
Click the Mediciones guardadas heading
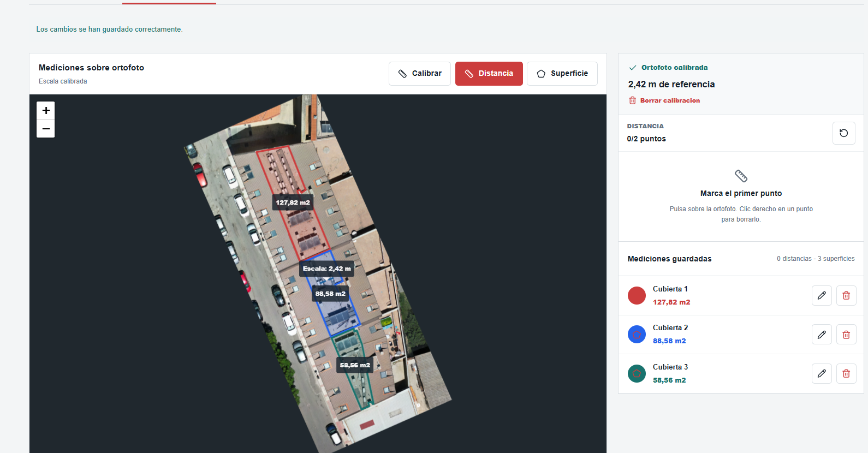670,259
